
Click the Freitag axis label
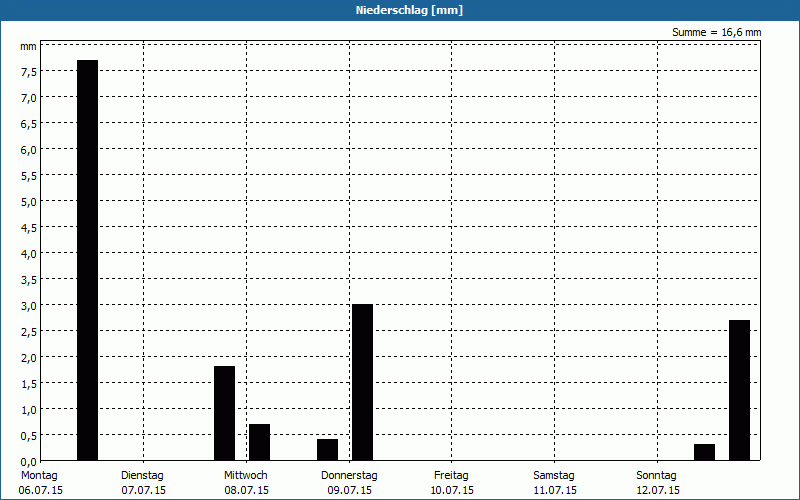coord(451,476)
